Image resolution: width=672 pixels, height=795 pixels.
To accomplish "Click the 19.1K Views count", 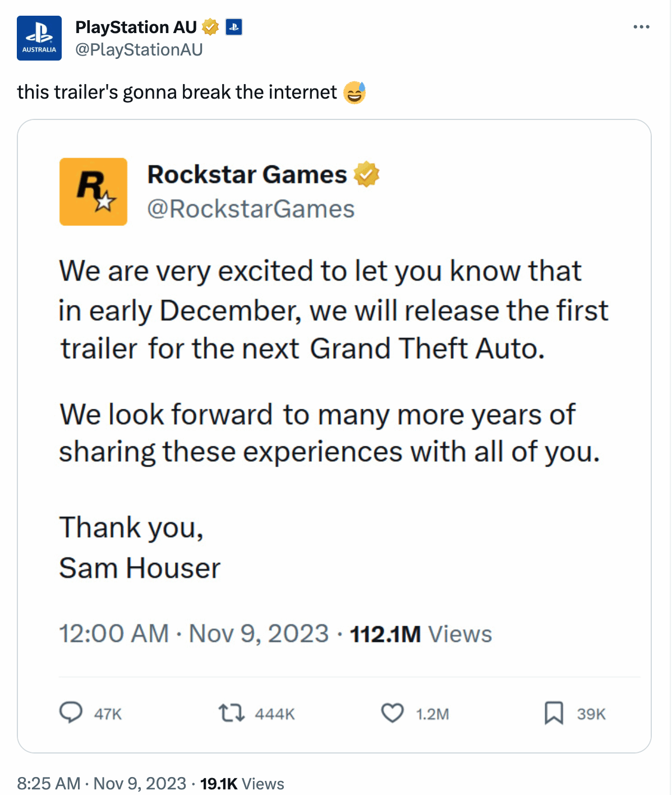I will (x=242, y=783).
